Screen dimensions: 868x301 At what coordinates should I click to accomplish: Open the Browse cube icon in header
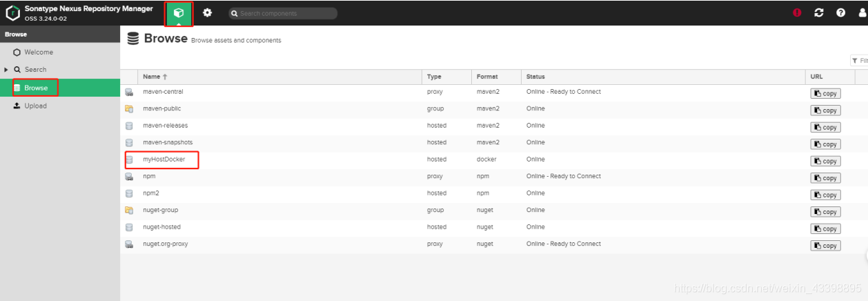click(179, 13)
